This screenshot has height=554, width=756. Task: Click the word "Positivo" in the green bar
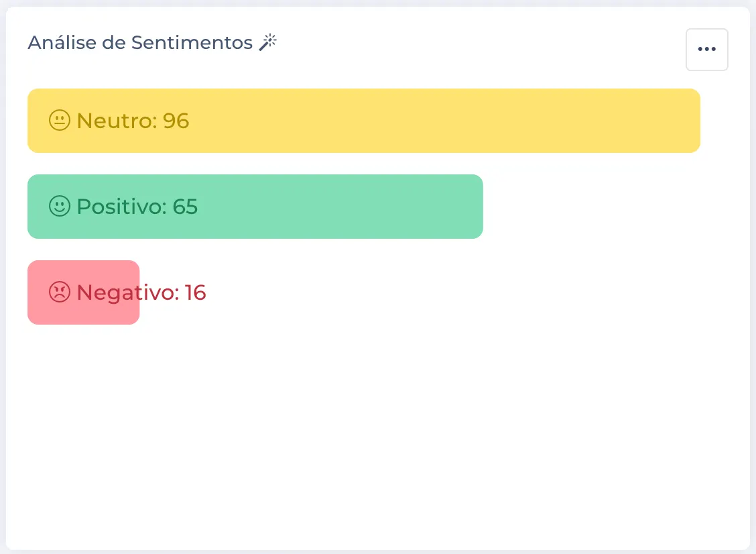pyautogui.click(x=121, y=207)
